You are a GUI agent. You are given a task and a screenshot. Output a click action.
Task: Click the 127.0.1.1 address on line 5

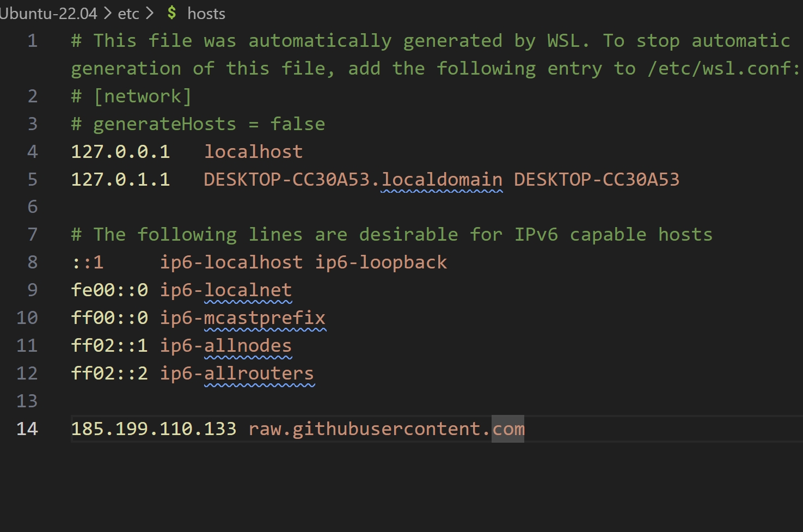pyautogui.click(x=120, y=180)
